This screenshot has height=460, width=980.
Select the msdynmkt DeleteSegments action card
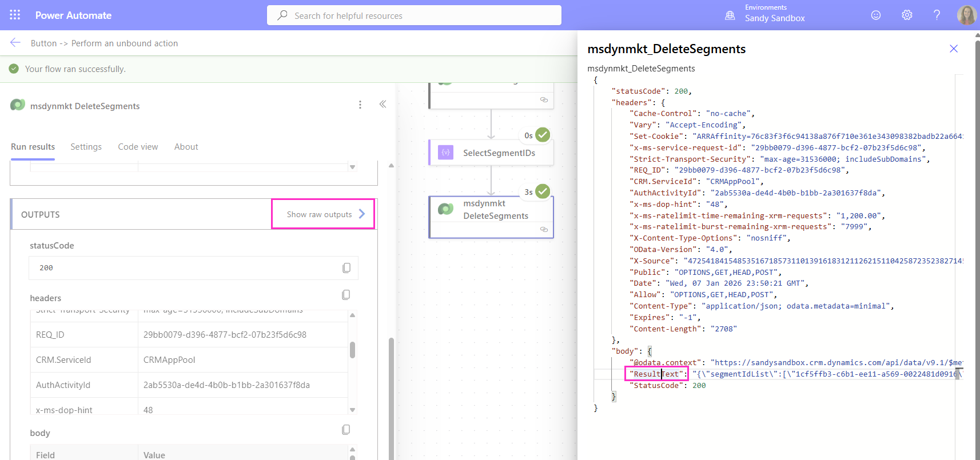[x=491, y=217]
